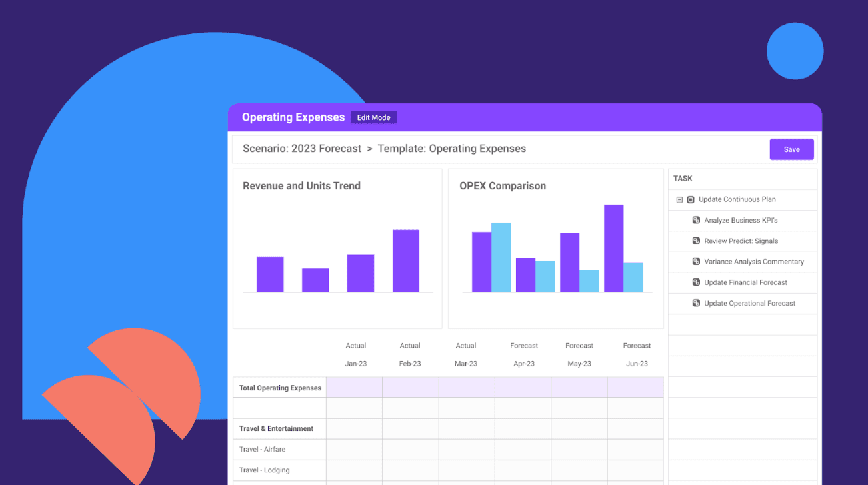Toggle the Edit Mode badge
The height and width of the screenshot is (485, 868).
click(373, 117)
